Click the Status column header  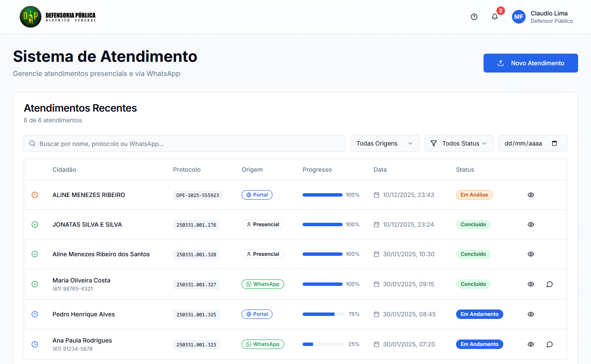(x=465, y=170)
